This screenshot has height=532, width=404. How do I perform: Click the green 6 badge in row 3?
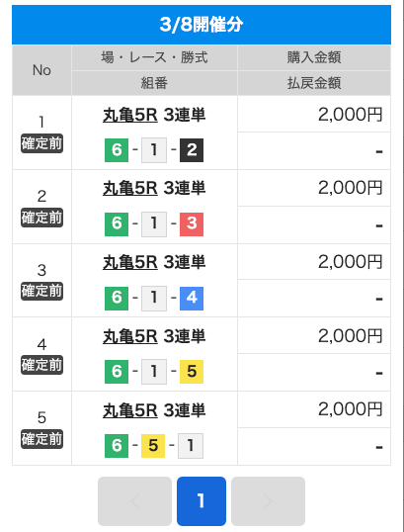[117, 299]
